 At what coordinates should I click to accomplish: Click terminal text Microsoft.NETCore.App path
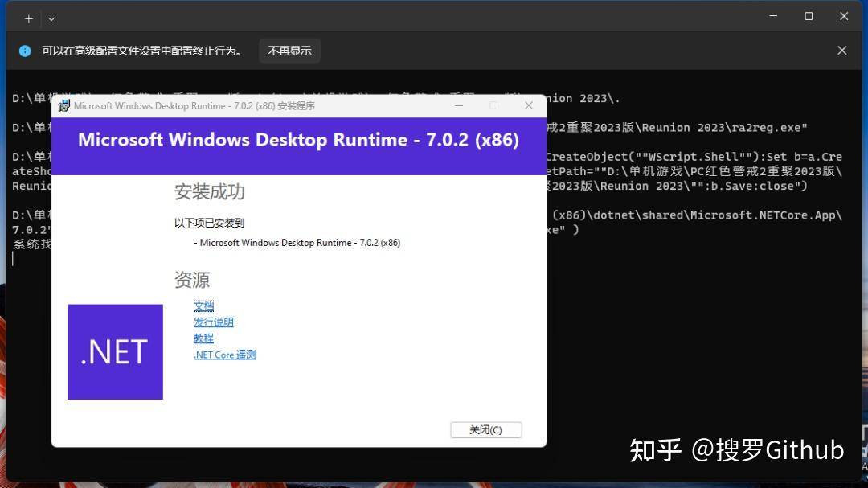click(697, 215)
